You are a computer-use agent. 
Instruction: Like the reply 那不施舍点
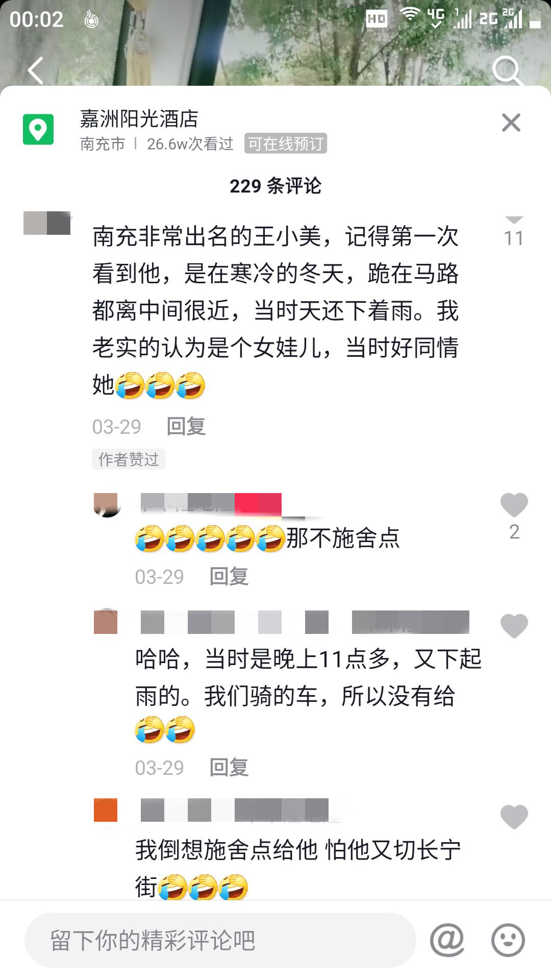coord(514,505)
